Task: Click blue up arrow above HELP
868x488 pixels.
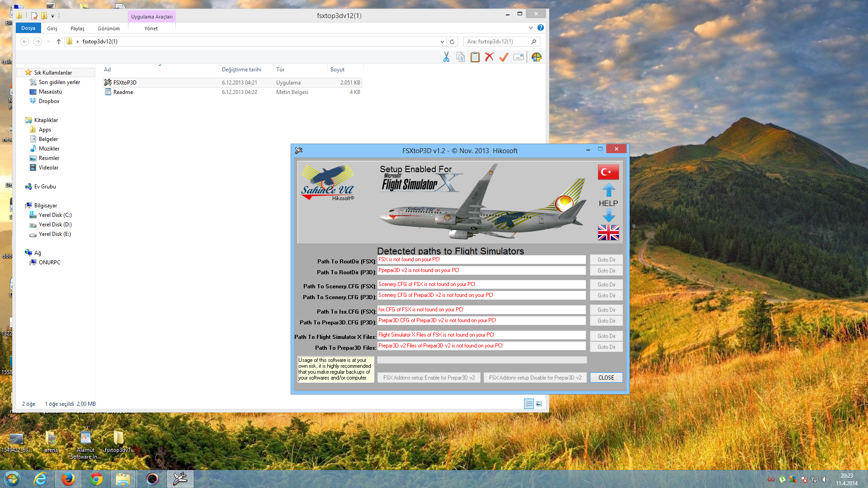Action: pos(609,190)
